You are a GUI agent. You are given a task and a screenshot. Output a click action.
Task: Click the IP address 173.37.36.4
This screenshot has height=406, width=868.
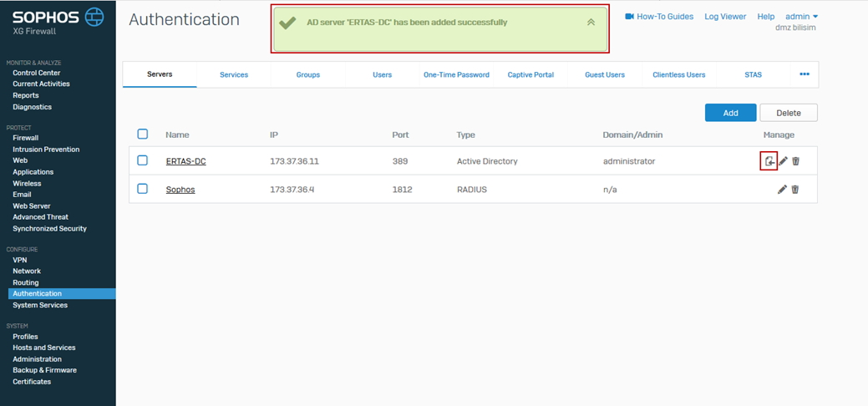click(292, 190)
